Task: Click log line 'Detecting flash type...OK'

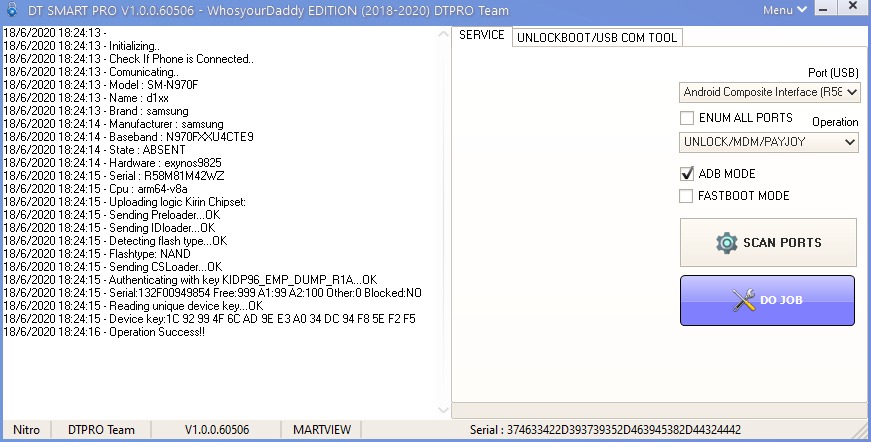Action: click(x=115, y=241)
